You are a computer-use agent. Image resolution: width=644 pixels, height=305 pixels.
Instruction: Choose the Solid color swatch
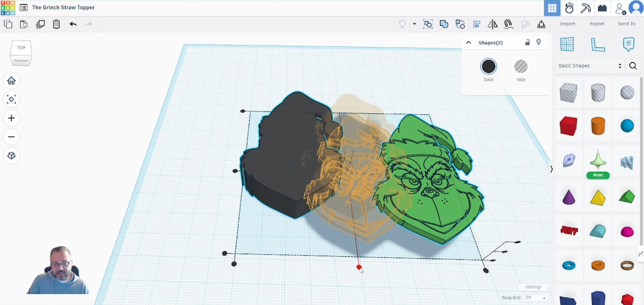pyautogui.click(x=488, y=67)
